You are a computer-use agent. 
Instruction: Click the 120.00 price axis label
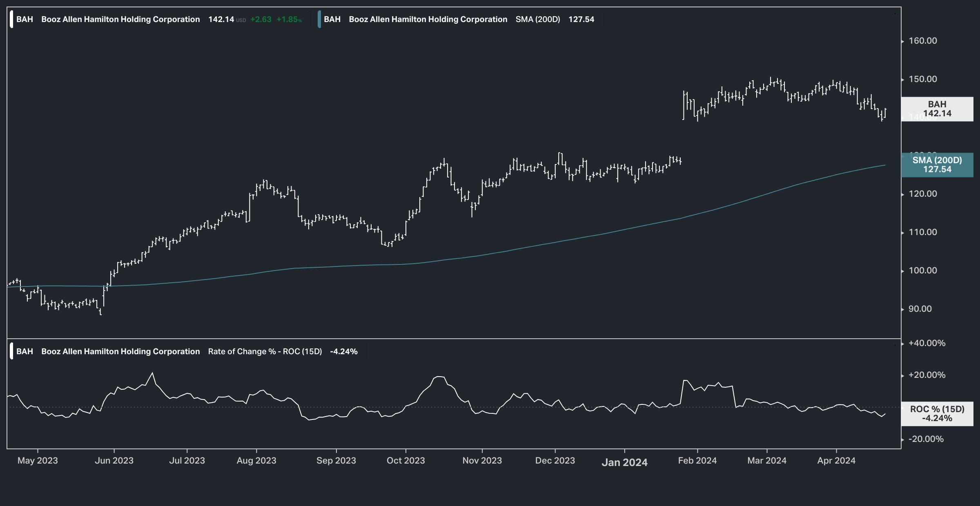(922, 194)
